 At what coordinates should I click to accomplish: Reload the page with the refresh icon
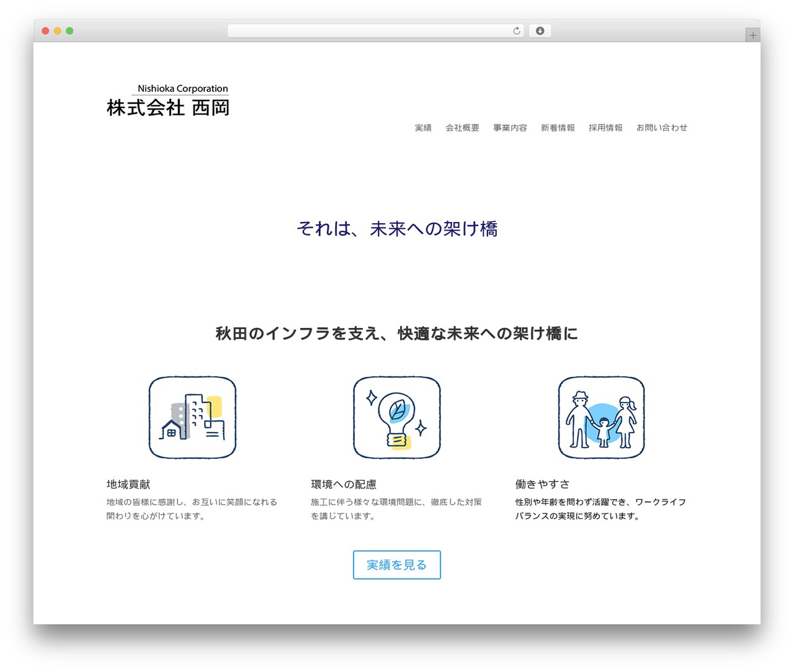tap(517, 31)
